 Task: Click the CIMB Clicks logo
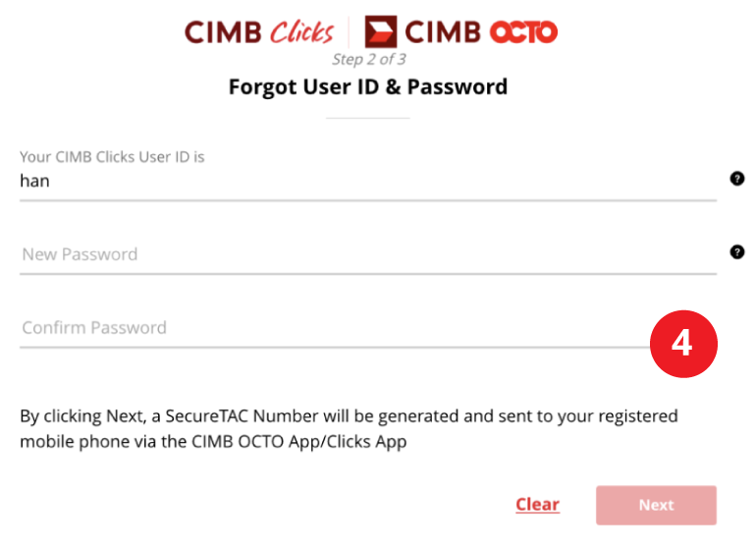(x=259, y=32)
